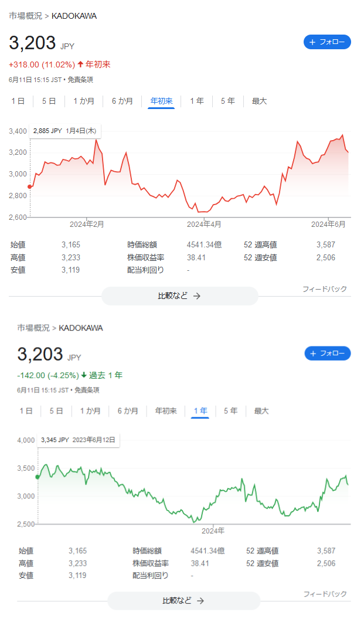Click green start-point marker on lower chart
Screen dimensions: 364x622
tap(38, 477)
